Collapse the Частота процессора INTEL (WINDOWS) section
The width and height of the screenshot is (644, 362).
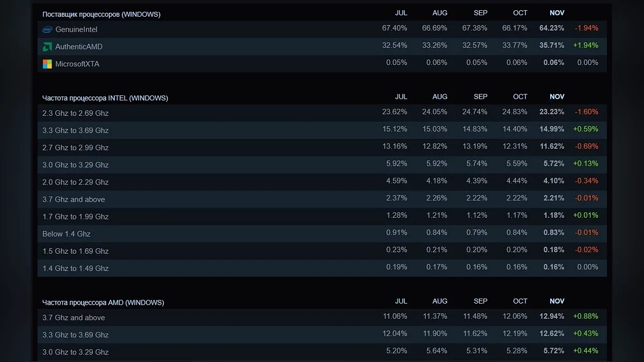(x=105, y=98)
